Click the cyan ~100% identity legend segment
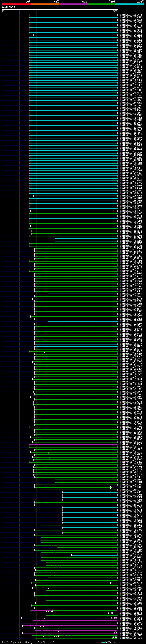 [x=130, y=4]
